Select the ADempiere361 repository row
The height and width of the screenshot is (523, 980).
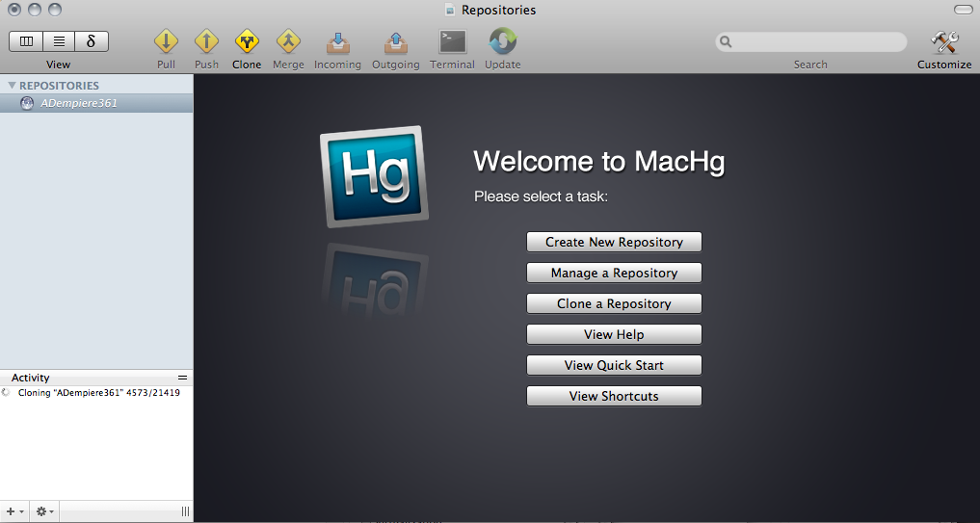pos(96,103)
